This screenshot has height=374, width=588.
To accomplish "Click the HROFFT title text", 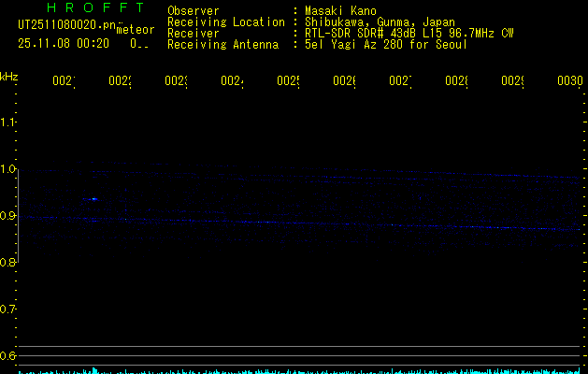I will (93, 8).
